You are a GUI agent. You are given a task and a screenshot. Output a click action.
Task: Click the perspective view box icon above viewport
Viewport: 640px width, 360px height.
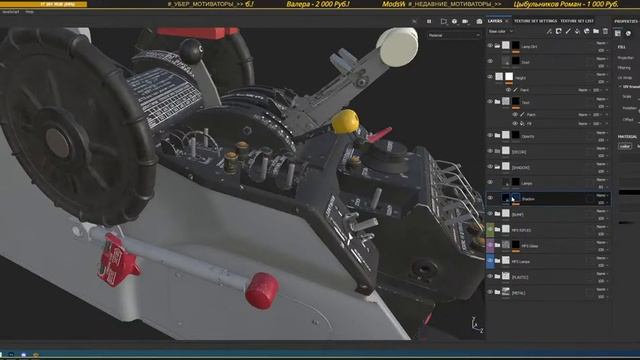[x=443, y=21]
